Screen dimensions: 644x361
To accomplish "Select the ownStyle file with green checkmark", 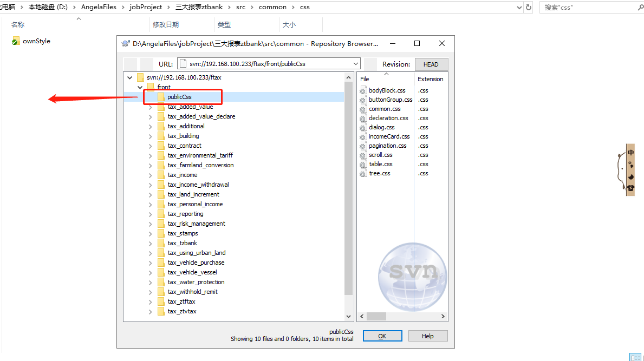I will pos(31,41).
